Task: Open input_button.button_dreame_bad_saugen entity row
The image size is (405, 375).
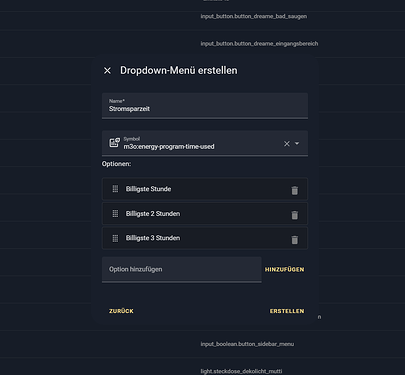Action: click(254, 16)
